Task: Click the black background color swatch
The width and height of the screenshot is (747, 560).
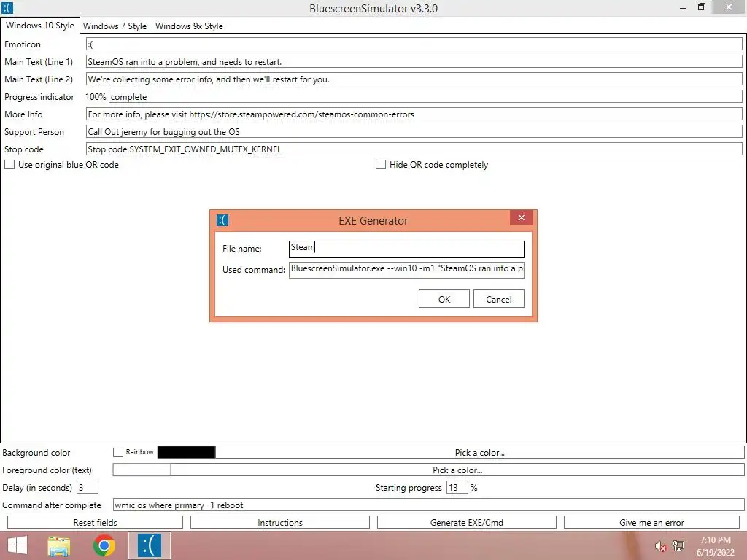Action: click(x=186, y=452)
